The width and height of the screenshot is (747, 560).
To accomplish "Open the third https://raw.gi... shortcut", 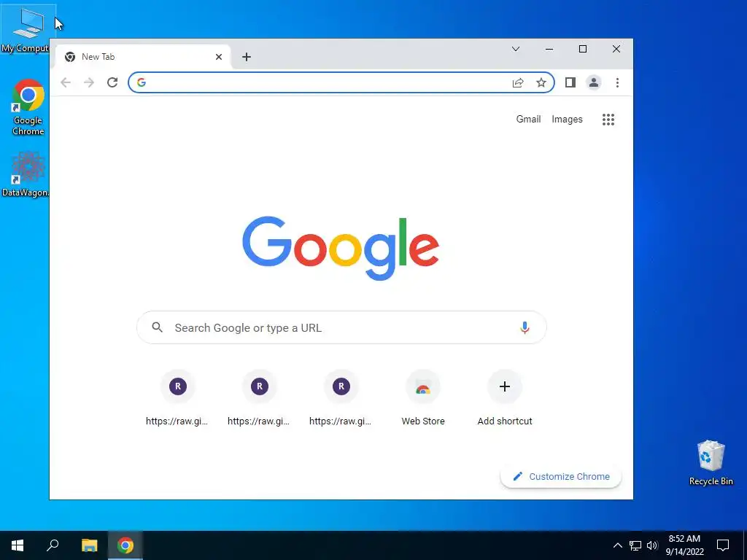I will [x=341, y=397].
